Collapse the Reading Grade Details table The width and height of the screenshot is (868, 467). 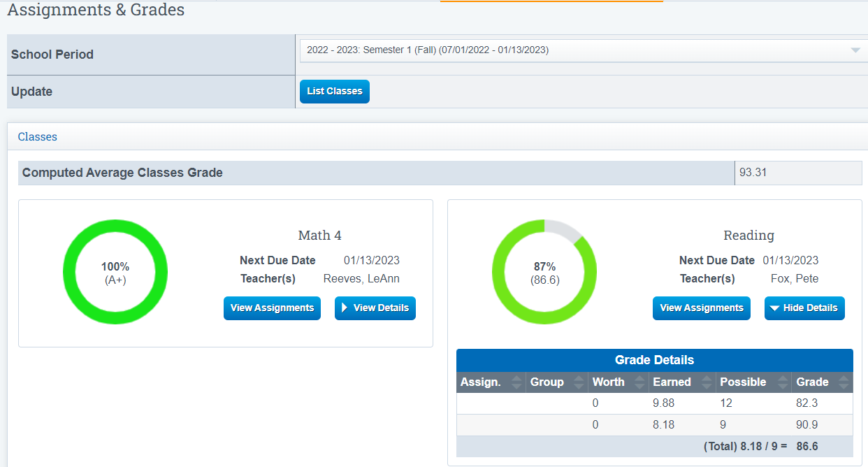tap(804, 308)
